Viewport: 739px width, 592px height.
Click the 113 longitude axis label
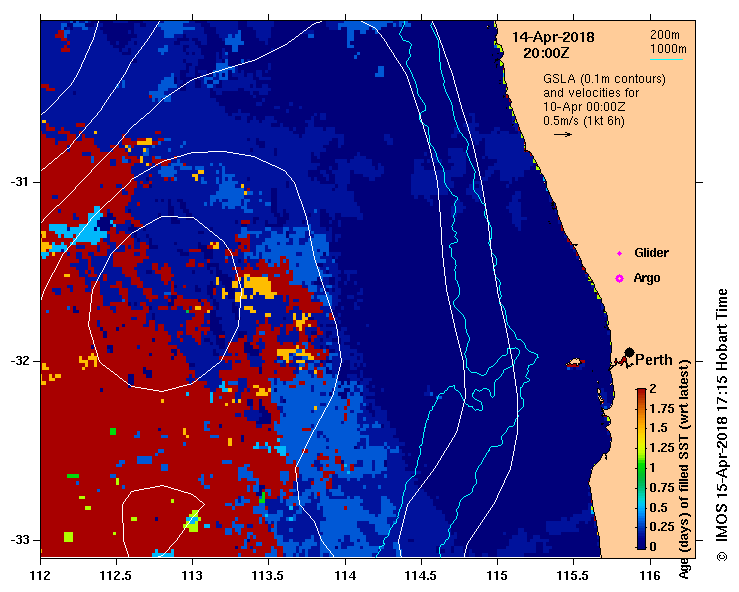pos(193,576)
